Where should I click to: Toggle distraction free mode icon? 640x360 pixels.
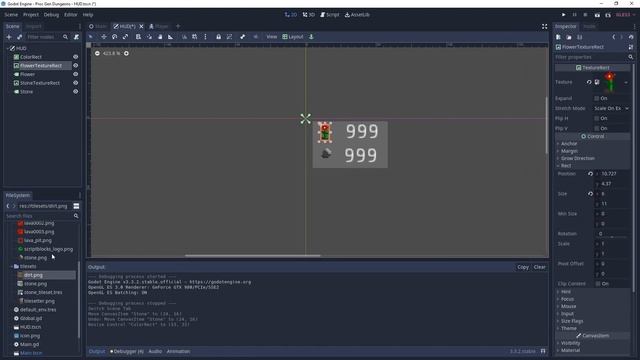(x=544, y=26)
